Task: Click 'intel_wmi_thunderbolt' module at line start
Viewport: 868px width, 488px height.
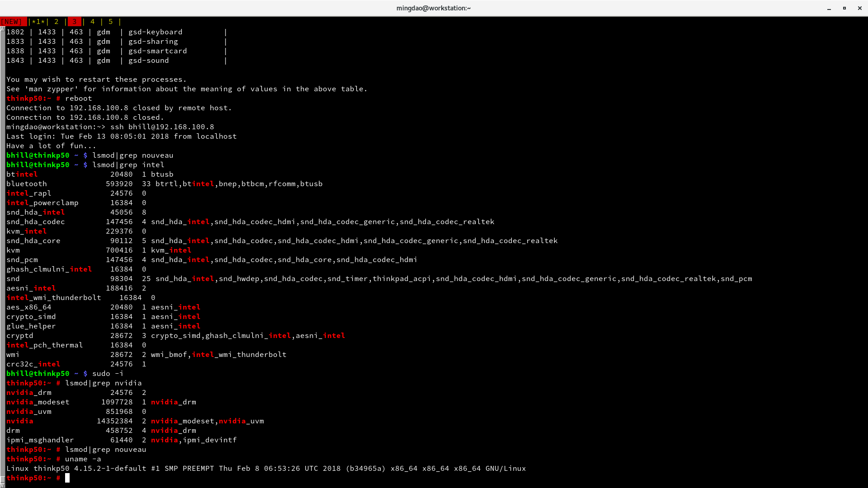Action: (54, 298)
